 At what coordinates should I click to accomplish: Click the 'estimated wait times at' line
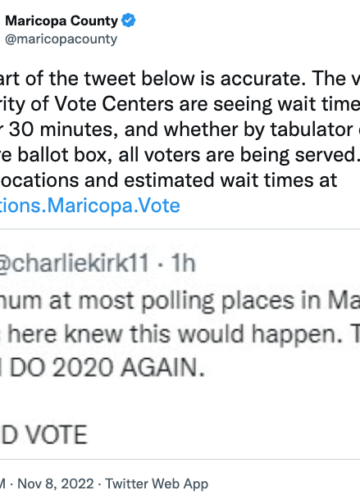click(169, 180)
